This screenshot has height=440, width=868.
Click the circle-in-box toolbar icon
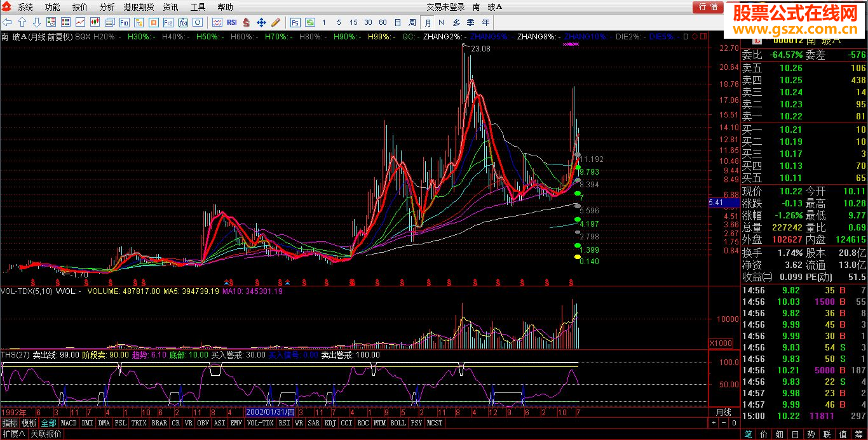click(x=198, y=22)
